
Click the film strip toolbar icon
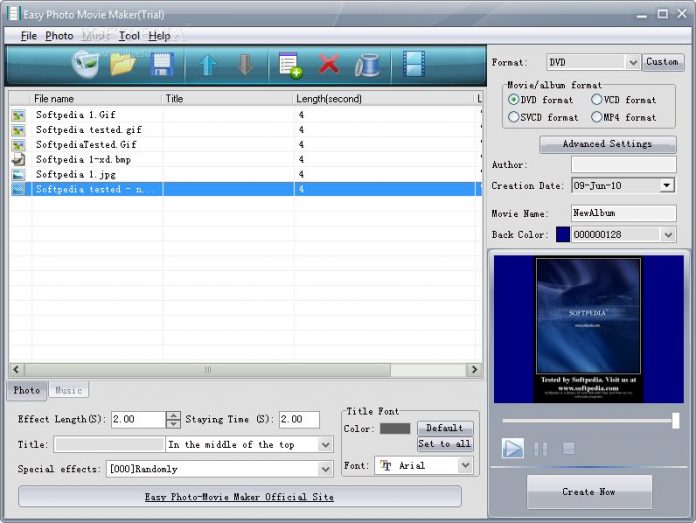[x=414, y=64]
